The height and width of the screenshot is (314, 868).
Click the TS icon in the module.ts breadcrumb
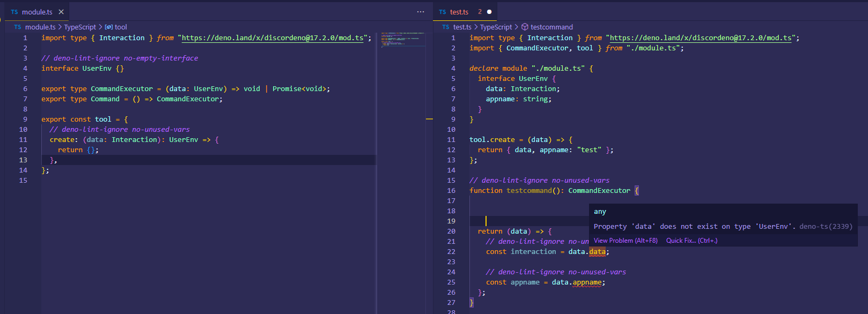[x=18, y=27]
